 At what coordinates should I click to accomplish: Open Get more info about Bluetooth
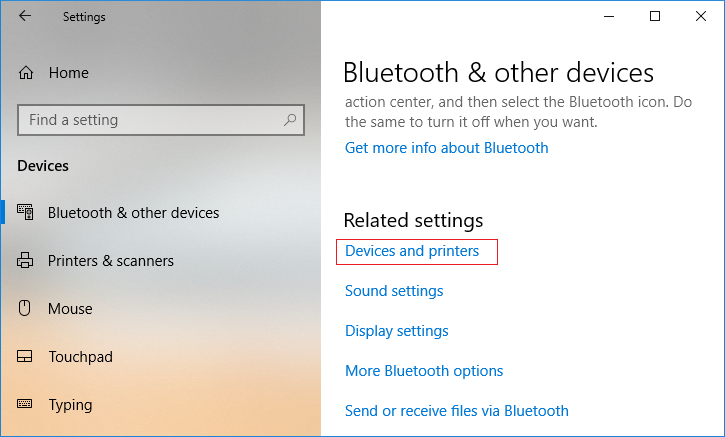click(x=447, y=148)
